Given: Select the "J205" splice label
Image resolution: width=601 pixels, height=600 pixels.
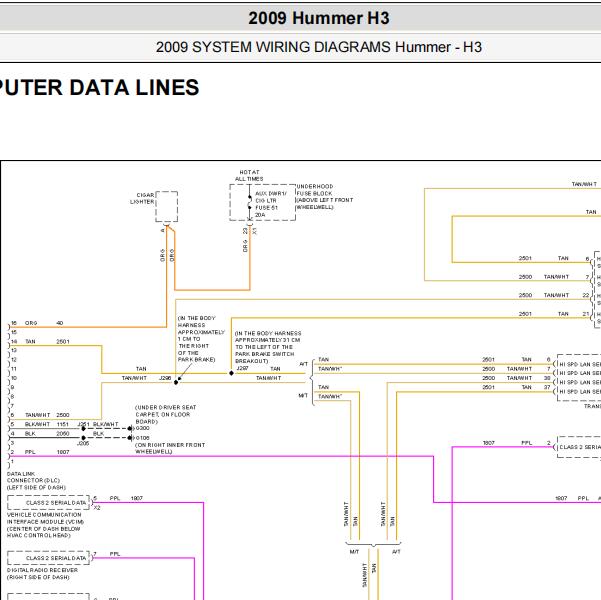Looking at the screenshot, I should tap(83, 443).
